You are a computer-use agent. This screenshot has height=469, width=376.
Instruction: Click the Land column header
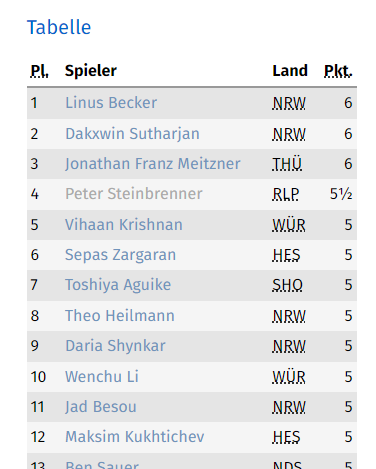pos(290,71)
